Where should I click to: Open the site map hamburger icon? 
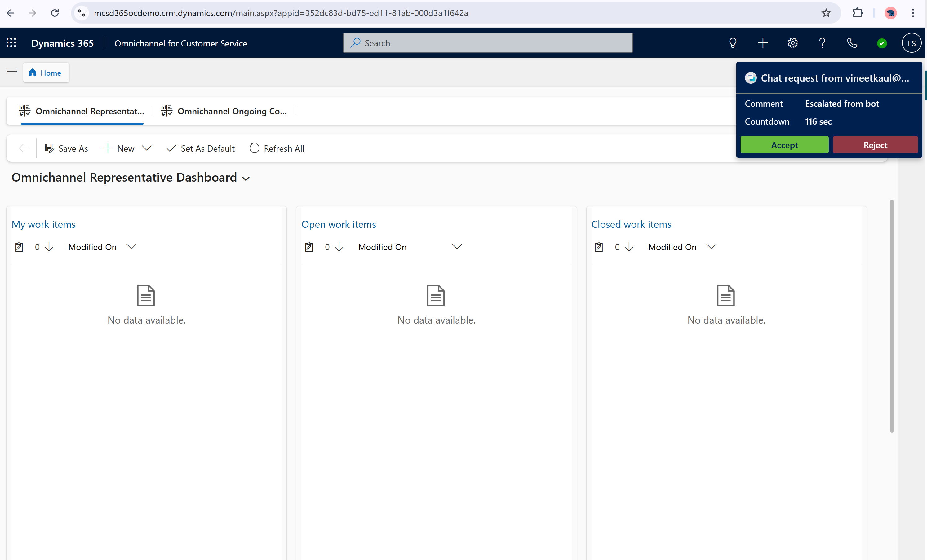[12, 72]
